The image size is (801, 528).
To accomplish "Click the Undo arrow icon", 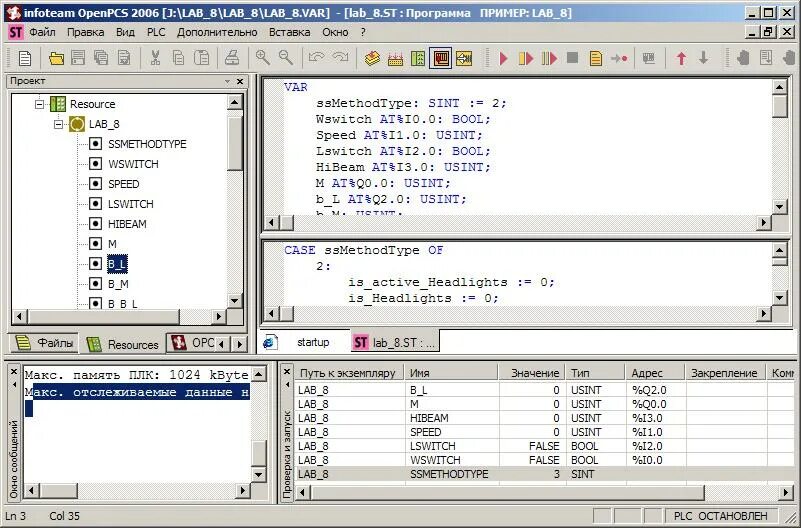I will point(316,58).
